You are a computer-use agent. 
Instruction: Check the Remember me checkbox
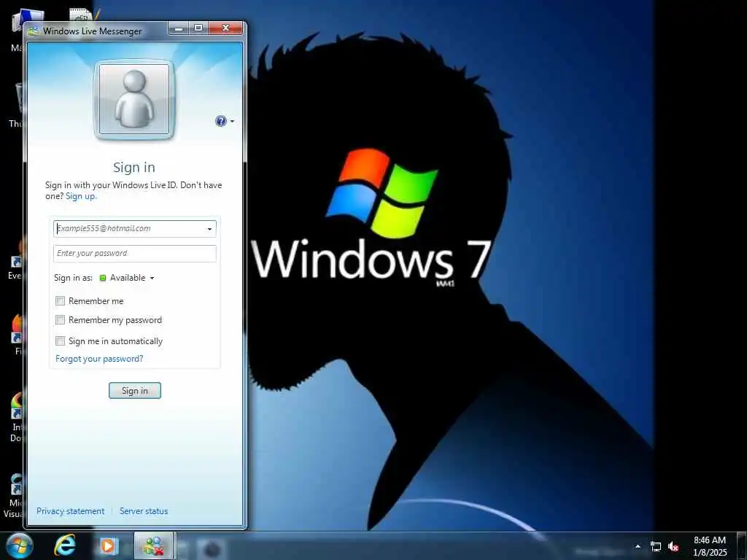tap(60, 301)
